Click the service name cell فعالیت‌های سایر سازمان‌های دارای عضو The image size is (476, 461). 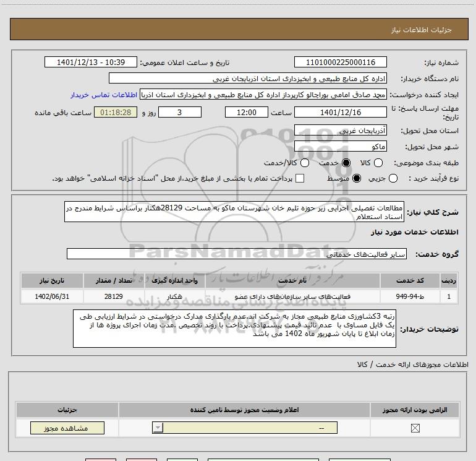pos(292,296)
